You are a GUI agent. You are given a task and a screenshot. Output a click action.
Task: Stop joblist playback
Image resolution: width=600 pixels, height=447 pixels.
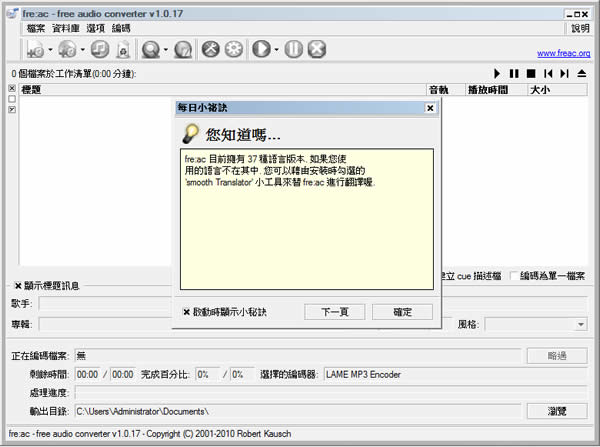click(531, 73)
